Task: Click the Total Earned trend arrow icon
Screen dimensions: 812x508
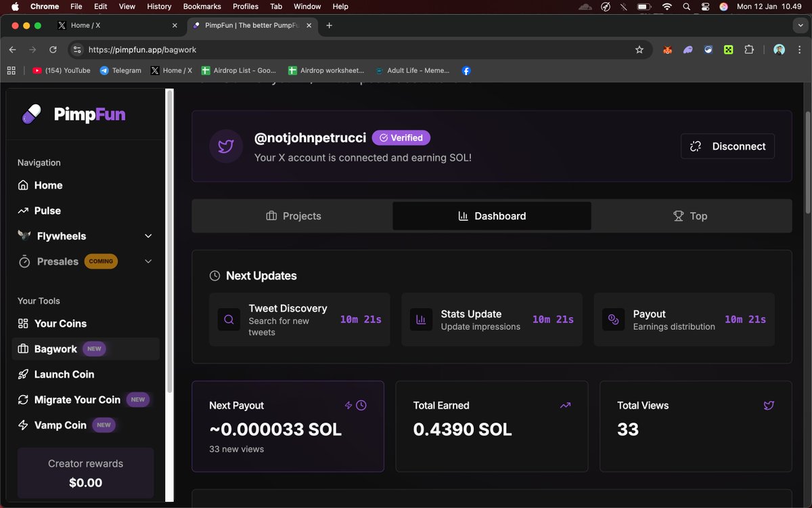Action: pyautogui.click(x=566, y=405)
